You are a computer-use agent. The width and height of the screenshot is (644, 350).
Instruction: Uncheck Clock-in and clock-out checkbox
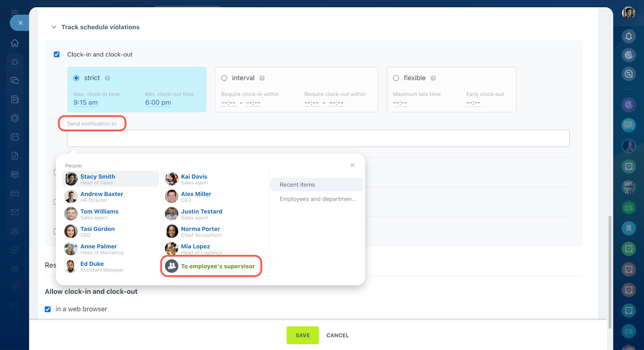tap(57, 54)
